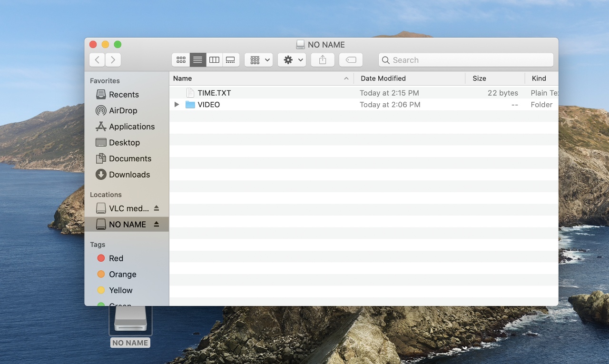Open Downloads in the sidebar
Image resolution: width=609 pixels, height=364 pixels.
coord(129,175)
